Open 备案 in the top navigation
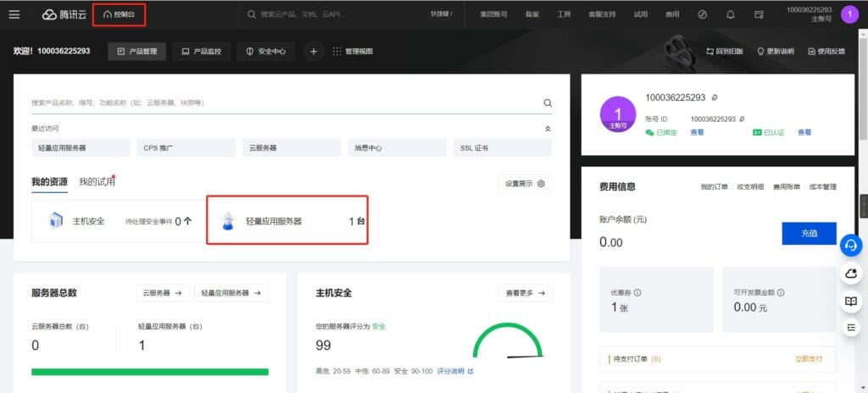The image size is (868, 393). tap(532, 14)
